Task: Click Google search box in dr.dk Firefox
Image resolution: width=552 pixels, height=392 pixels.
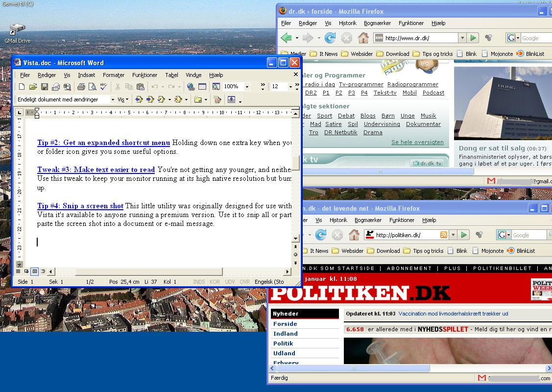Action: coord(536,38)
